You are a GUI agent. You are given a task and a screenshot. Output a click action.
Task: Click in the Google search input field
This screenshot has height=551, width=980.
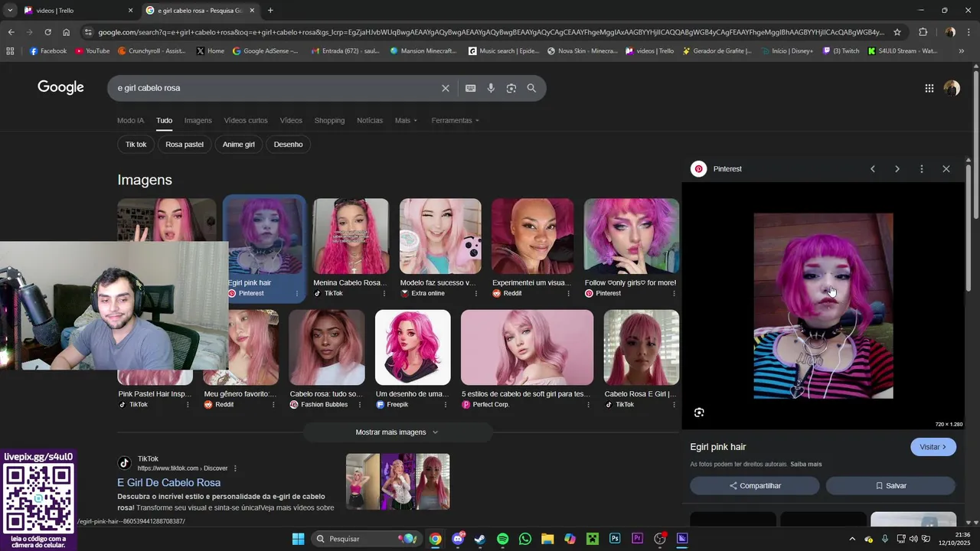point(276,88)
